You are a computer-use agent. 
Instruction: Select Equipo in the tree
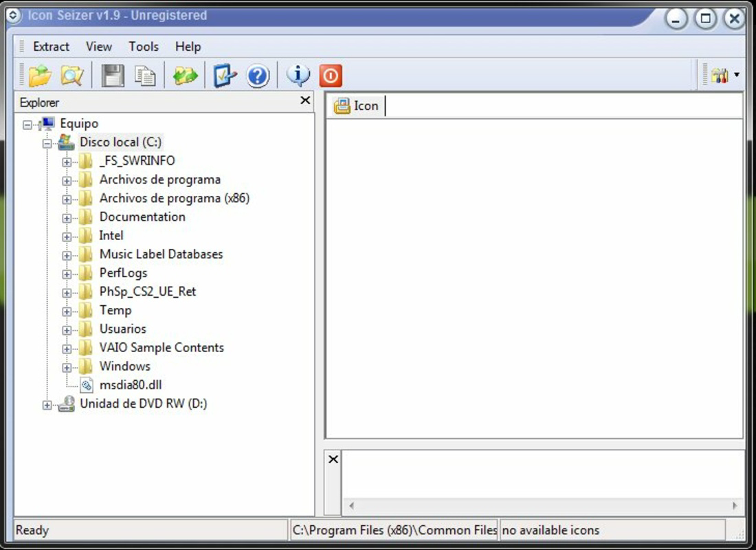(x=79, y=124)
